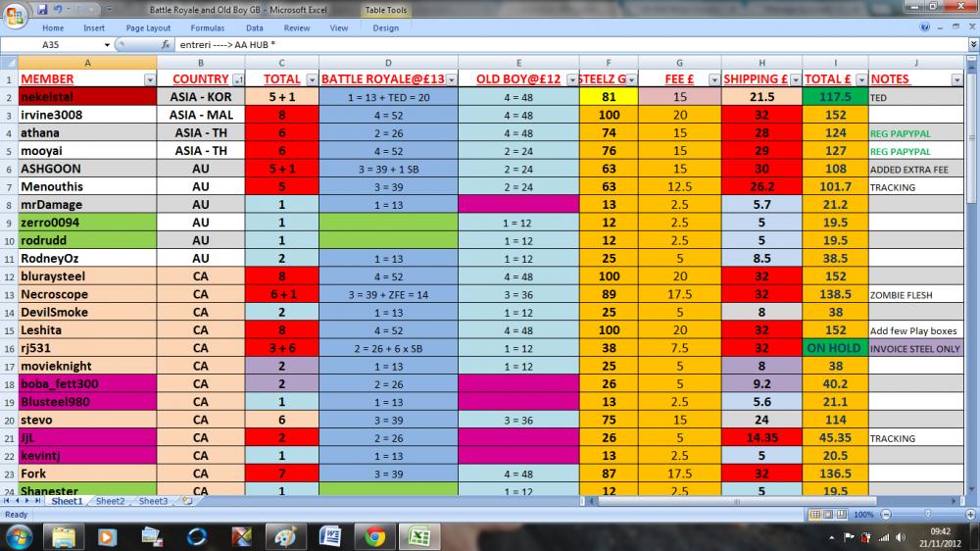Go to last sheet navigation arrow

(x=37, y=501)
